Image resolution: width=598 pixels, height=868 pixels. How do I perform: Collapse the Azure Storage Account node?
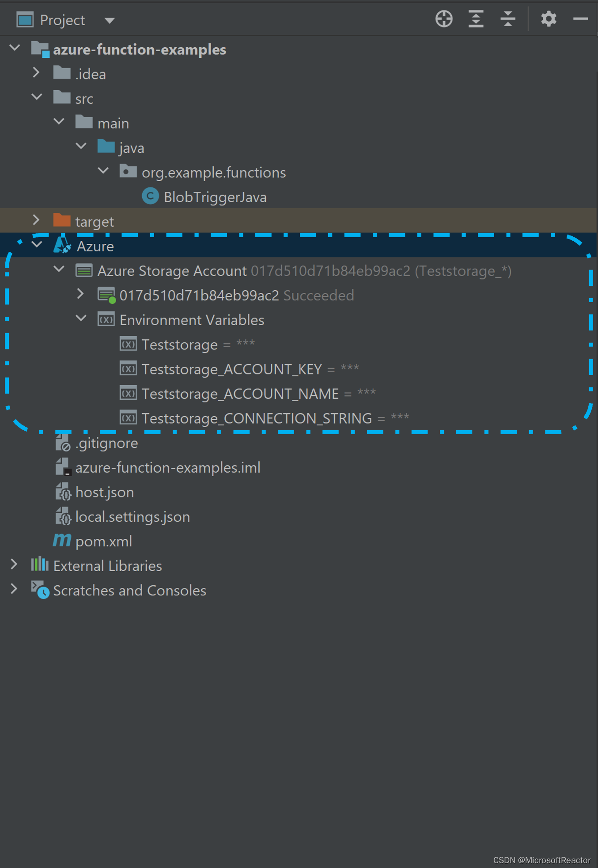(59, 269)
